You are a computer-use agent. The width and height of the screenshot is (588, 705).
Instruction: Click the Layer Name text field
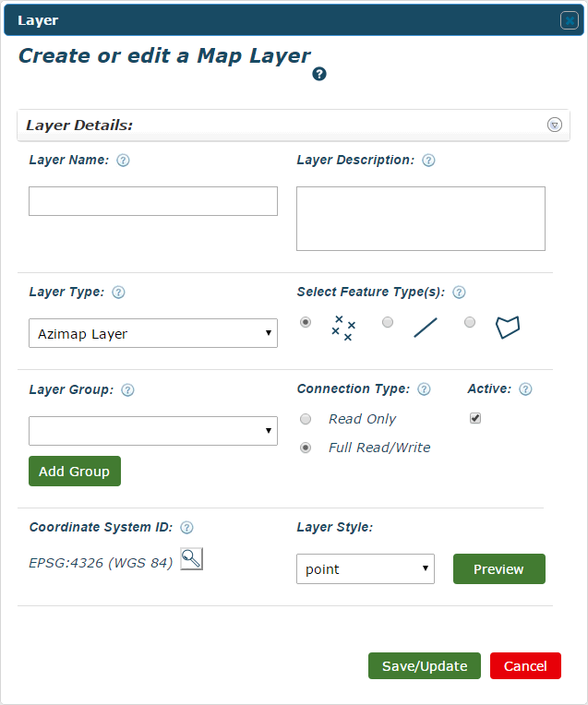click(x=153, y=201)
